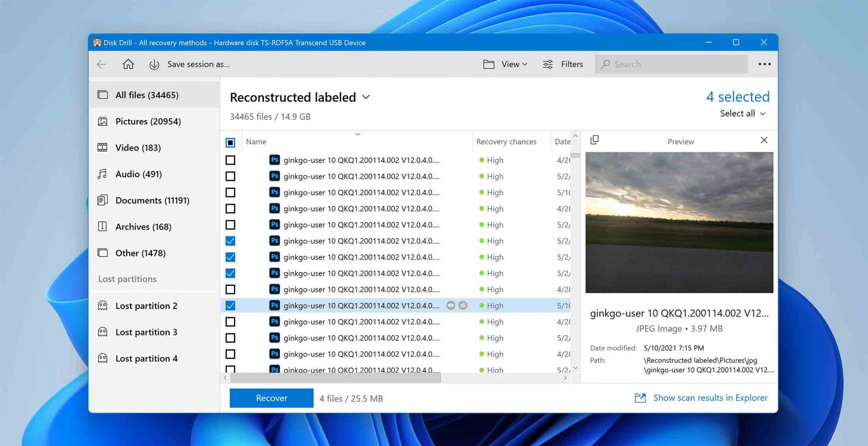868x446 pixels.
Task: Open the Home screen icon
Action: (128, 64)
